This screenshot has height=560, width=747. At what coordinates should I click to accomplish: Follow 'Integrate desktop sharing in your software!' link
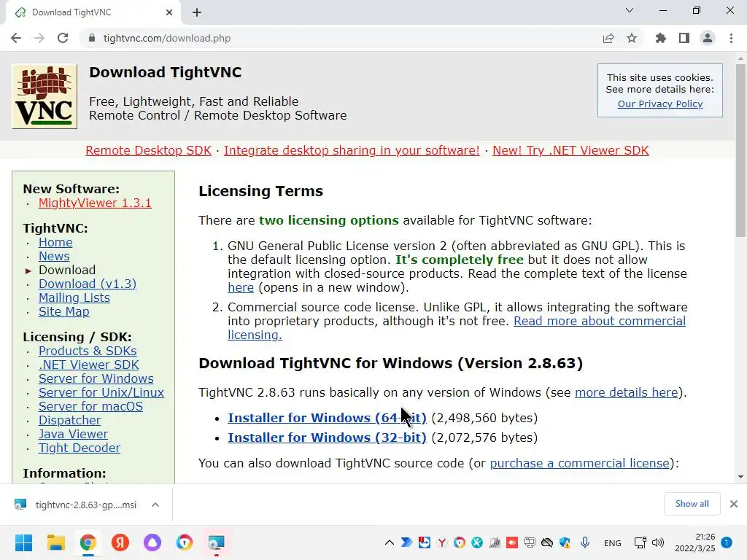[352, 150]
